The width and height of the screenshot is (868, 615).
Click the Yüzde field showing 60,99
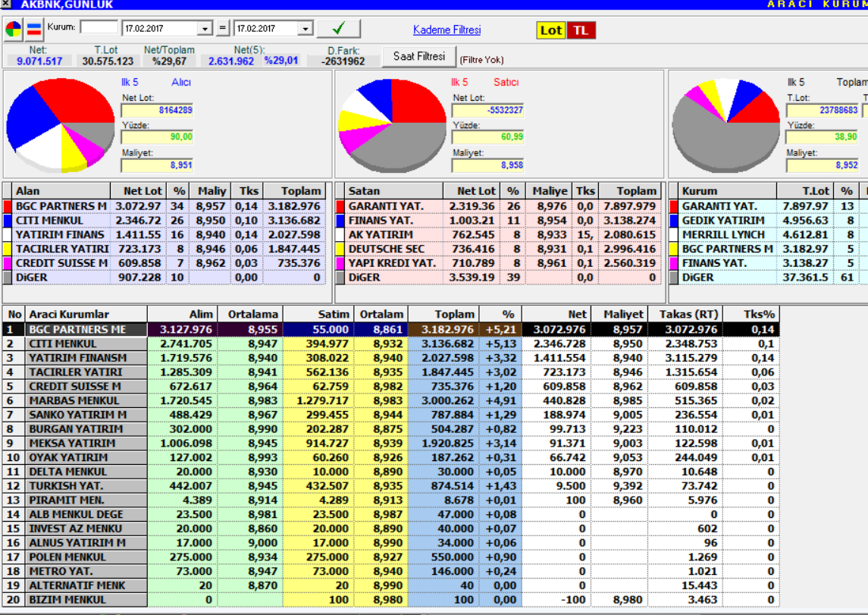487,136
